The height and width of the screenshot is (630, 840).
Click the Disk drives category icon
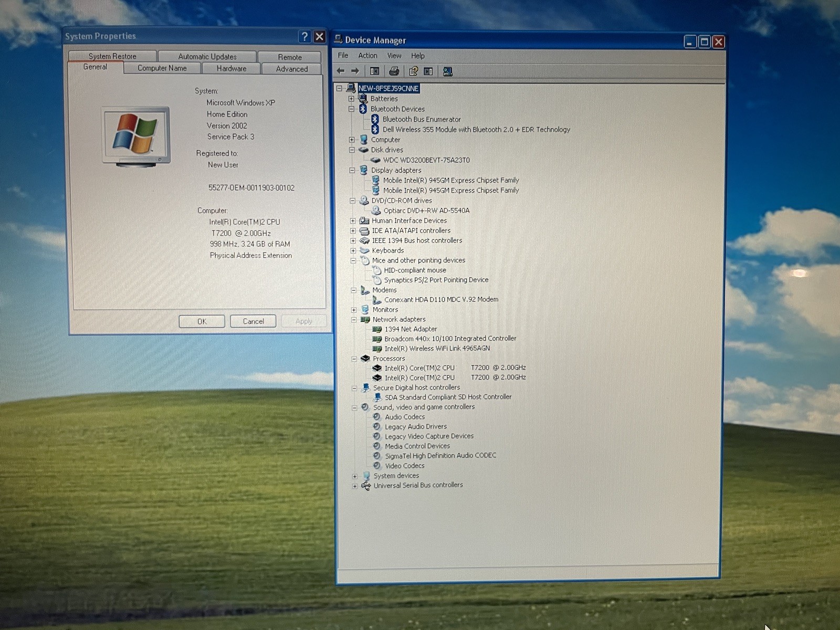(363, 150)
